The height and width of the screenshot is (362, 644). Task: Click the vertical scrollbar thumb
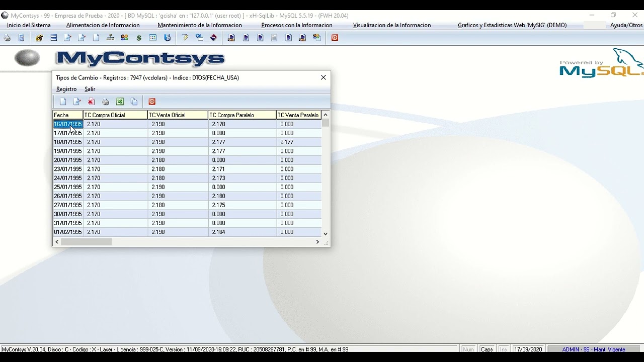tap(326, 122)
